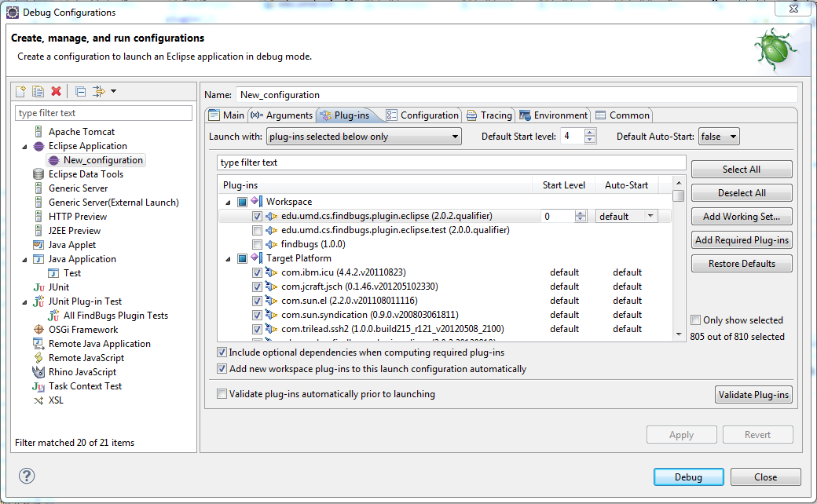Click the Eclipse Application purple sphere icon
Image resolution: width=817 pixels, height=504 pixels.
pyautogui.click(x=38, y=146)
